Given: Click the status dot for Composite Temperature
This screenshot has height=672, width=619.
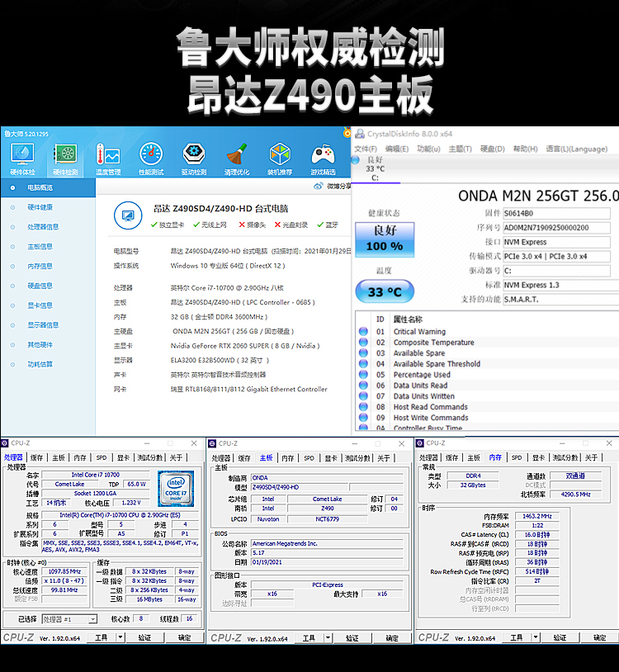Looking at the screenshot, I should coord(363,342).
